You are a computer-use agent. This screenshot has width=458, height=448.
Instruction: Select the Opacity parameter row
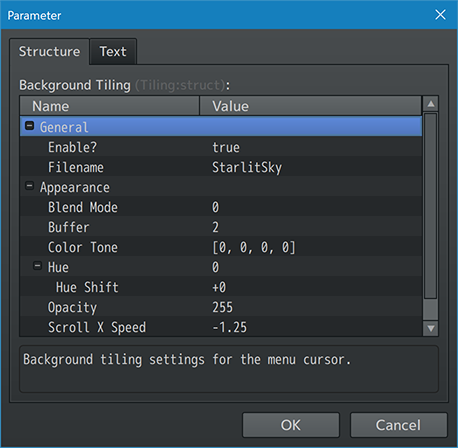click(x=221, y=307)
